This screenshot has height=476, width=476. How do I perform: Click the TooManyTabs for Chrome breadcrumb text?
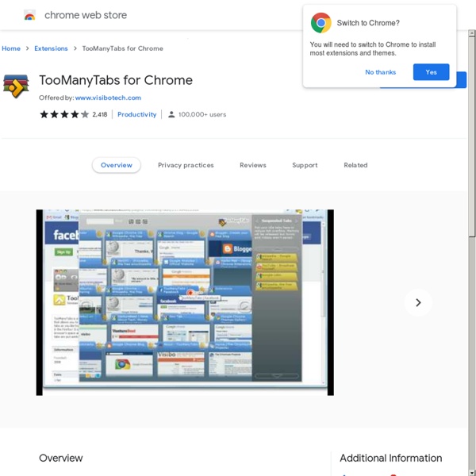[123, 48]
